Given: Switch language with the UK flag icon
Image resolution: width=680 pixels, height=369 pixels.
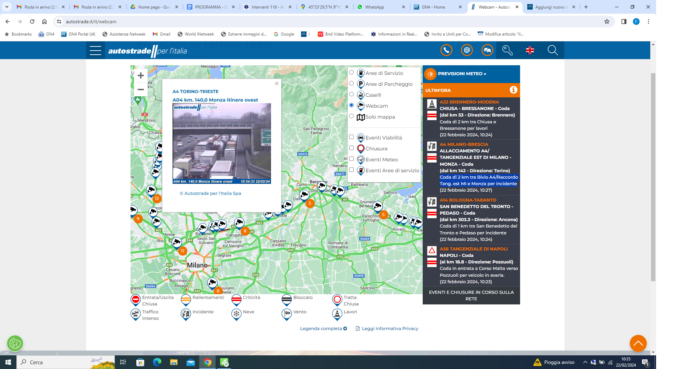Looking at the screenshot, I should click(530, 50).
